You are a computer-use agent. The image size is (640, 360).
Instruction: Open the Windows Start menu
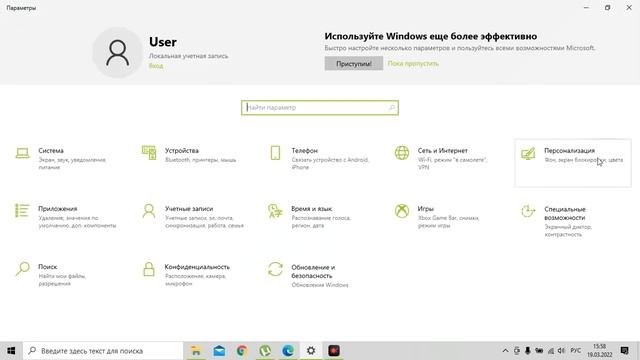pyautogui.click(x=11, y=351)
